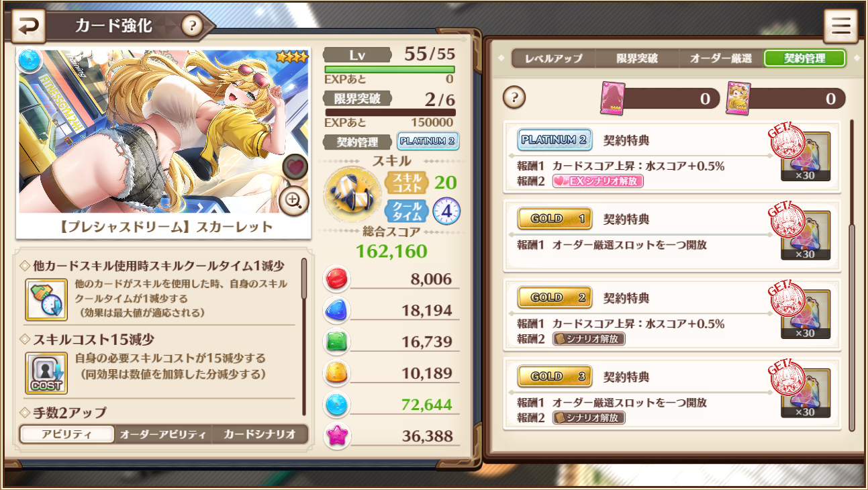Click the magnifier zoom icon on card art
Viewport: 868px width, 490px height.
(x=293, y=199)
